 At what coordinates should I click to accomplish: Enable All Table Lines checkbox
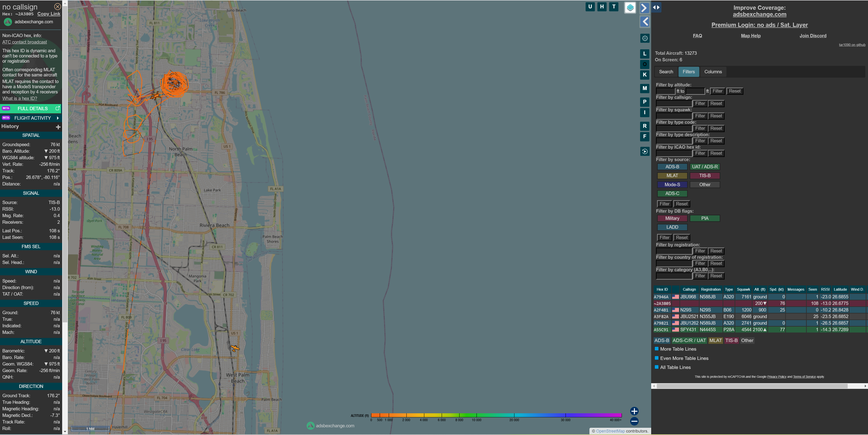click(x=656, y=367)
